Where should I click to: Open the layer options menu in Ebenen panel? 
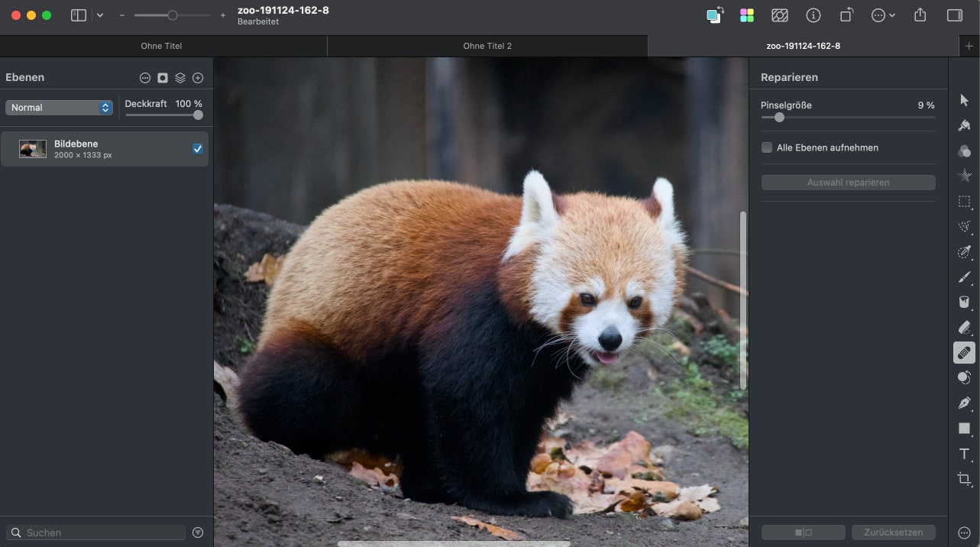coord(144,77)
